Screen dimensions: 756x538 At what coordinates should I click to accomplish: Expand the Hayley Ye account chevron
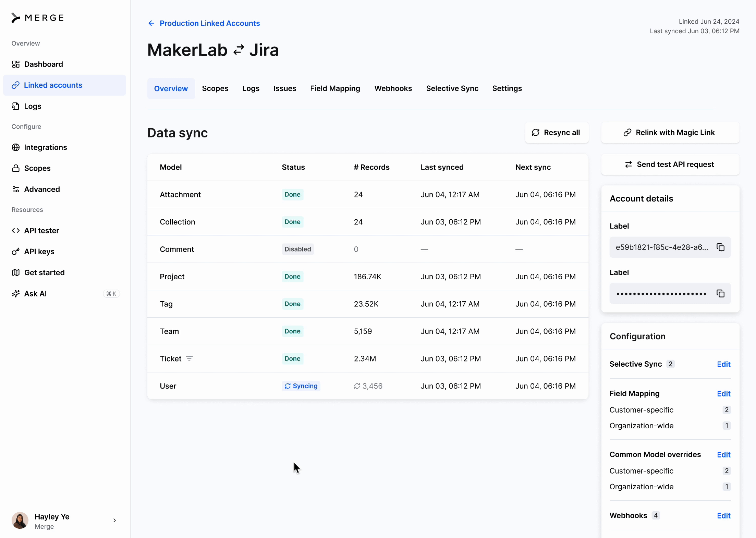[114, 521]
